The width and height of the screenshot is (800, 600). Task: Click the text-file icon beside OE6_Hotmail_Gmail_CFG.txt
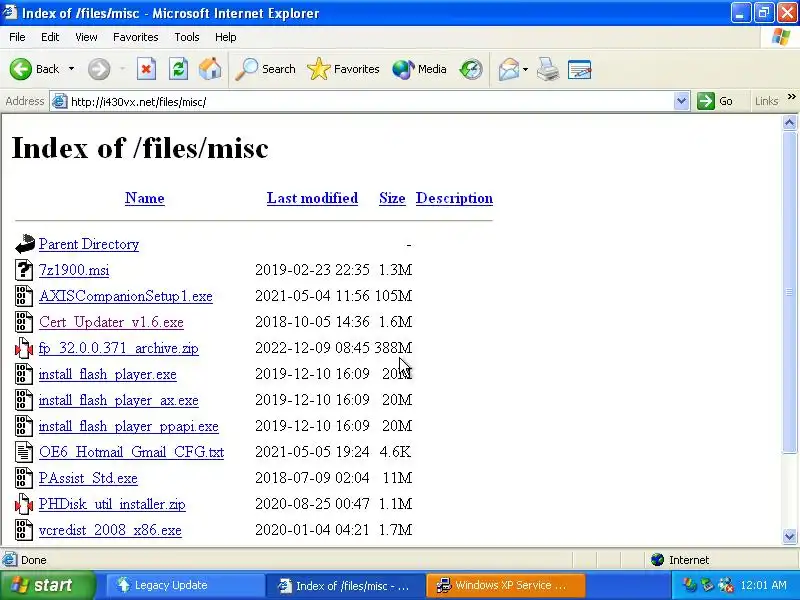point(23,453)
